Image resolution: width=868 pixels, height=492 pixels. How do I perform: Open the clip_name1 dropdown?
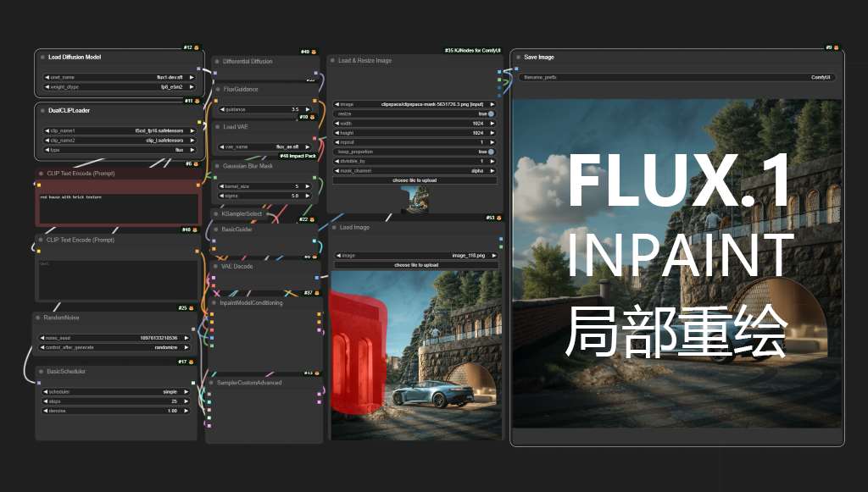pyautogui.click(x=120, y=131)
